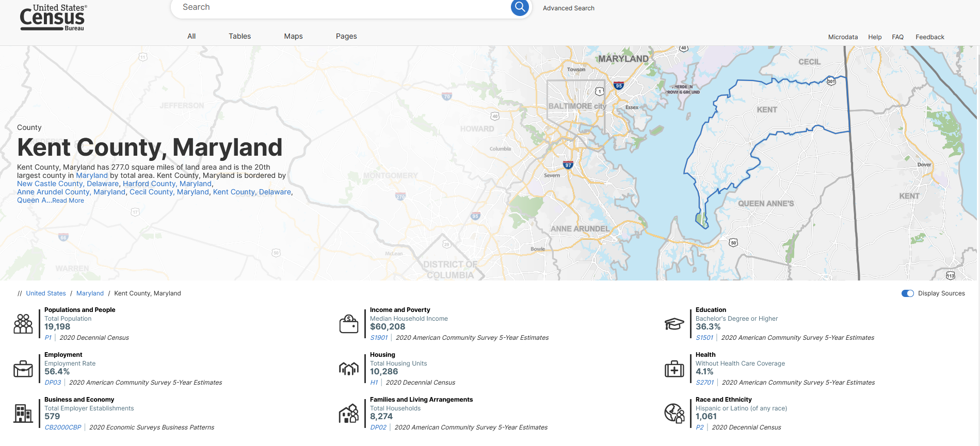Click Maryland in the breadcrumb trail
Image resolution: width=980 pixels, height=446 pixels.
pos(90,293)
